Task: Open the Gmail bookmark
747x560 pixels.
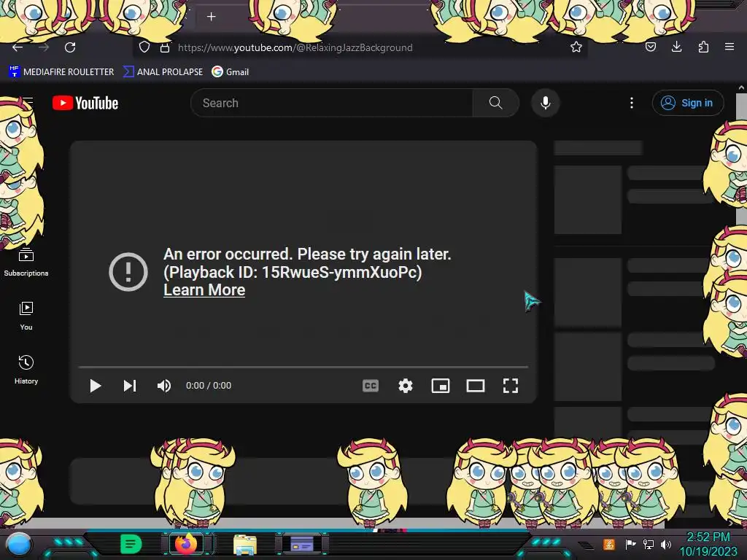Action: 231,71
